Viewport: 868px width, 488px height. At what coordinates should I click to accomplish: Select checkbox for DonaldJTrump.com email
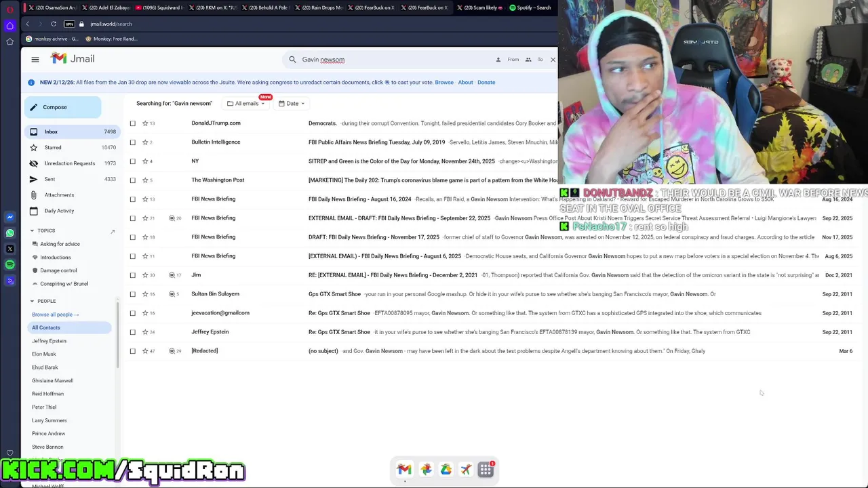click(x=133, y=123)
